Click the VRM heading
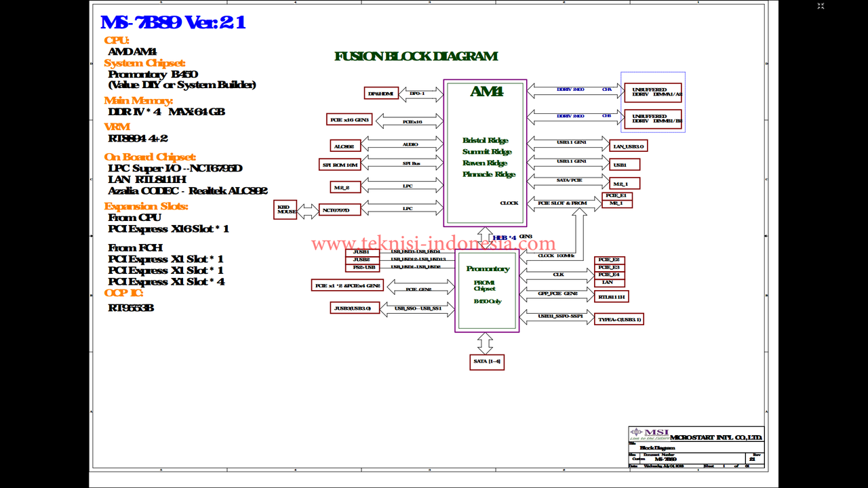The image size is (868, 488). pos(117,127)
